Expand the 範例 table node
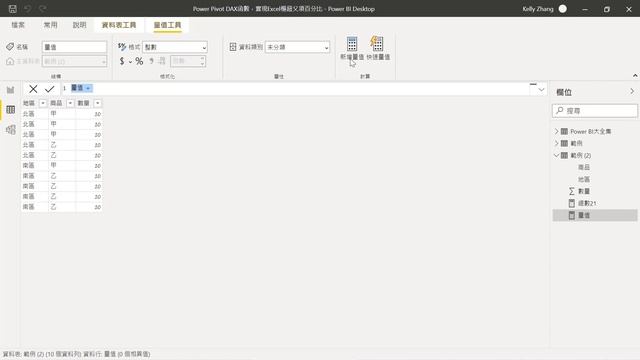Screen dimensions: 640x360 (556, 143)
